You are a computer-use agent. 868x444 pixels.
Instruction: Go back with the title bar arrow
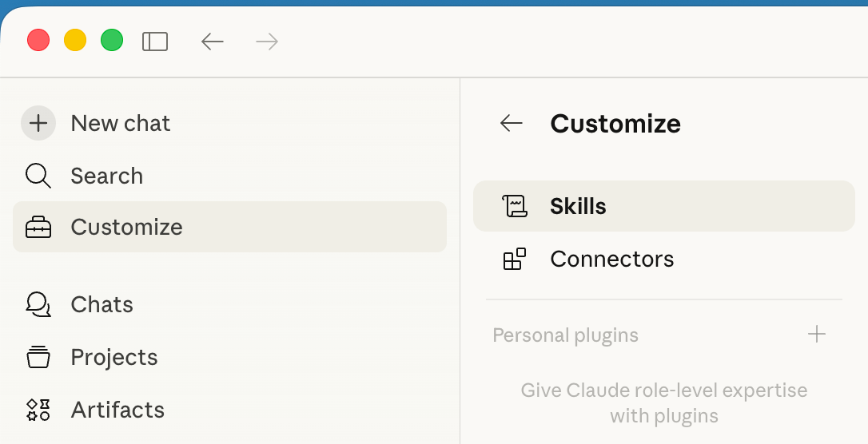pos(213,42)
